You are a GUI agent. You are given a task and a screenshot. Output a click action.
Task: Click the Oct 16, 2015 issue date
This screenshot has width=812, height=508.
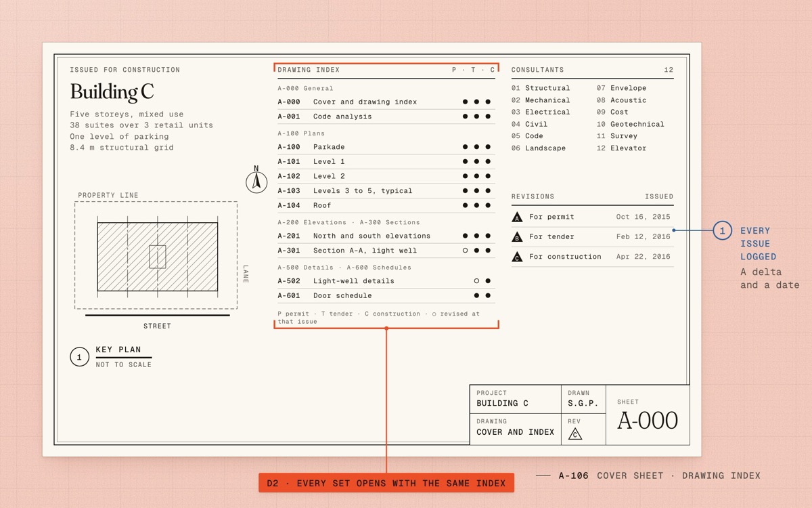click(x=644, y=217)
